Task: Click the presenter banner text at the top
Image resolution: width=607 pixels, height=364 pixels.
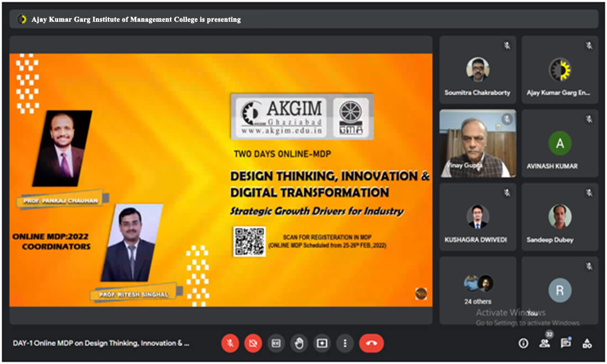Action: click(x=136, y=19)
